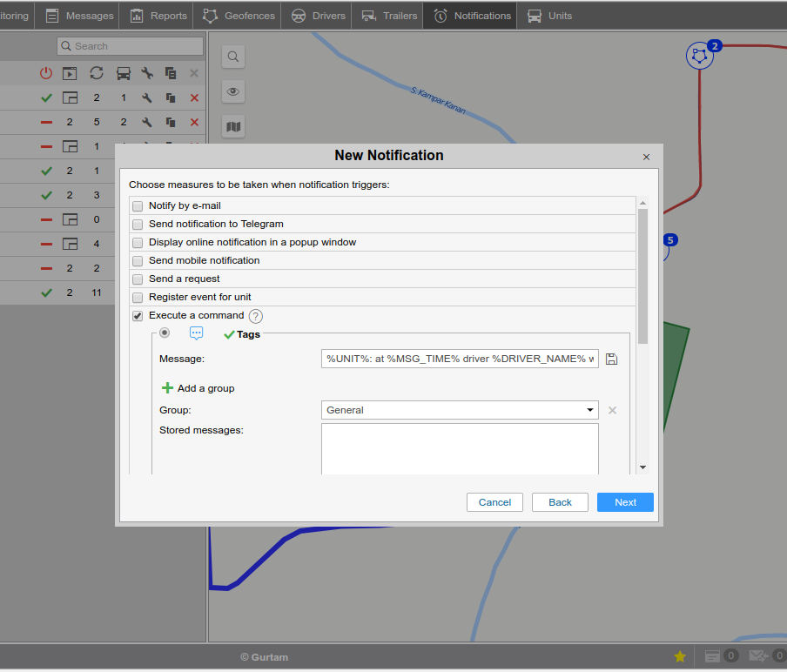Select the radio button above Message field
This screenshot has height=672, width=787.
click(165, 333)
